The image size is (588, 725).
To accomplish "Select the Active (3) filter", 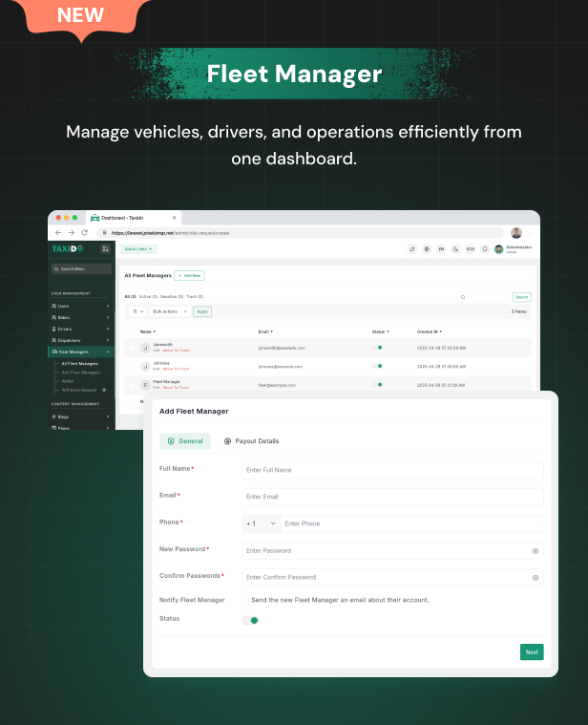I will click(x=148, y=297).
